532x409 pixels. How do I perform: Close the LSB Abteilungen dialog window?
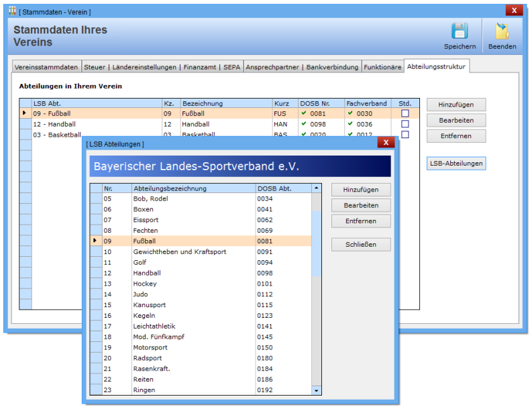pos(385,143)
